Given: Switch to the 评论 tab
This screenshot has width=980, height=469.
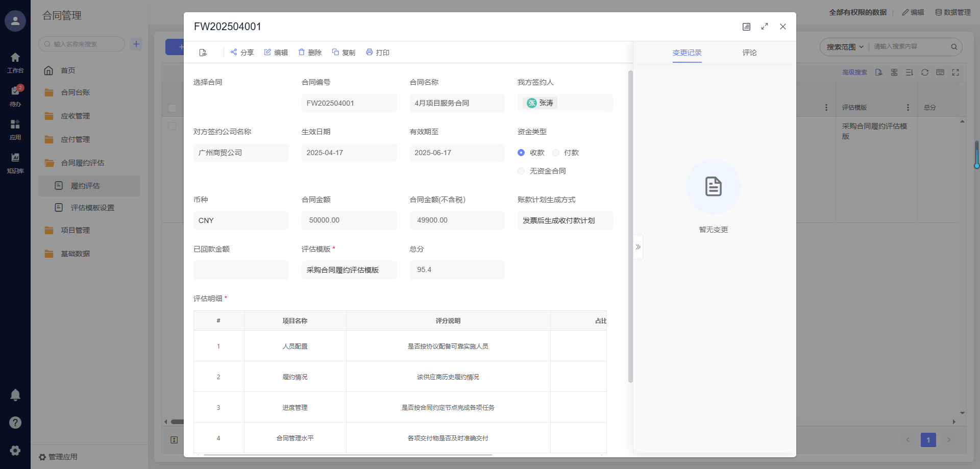Looking at the screenshot, I should pyautogui.click(x=749, y=53).
